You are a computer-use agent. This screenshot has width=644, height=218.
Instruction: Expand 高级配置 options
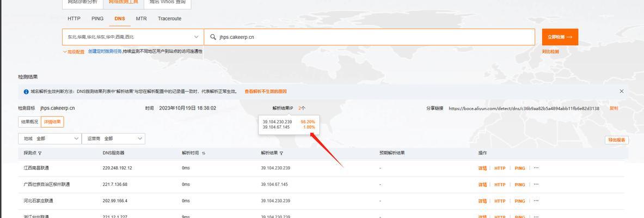click(73, 52)
